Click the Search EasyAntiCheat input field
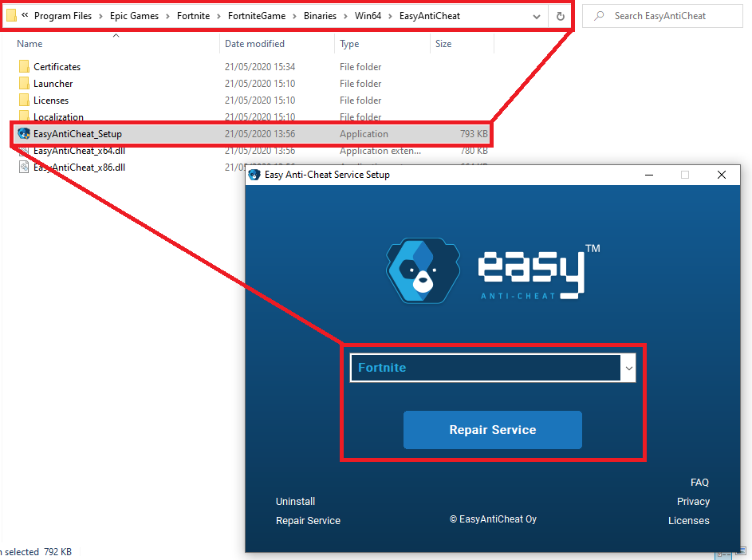 click(663, 16)
